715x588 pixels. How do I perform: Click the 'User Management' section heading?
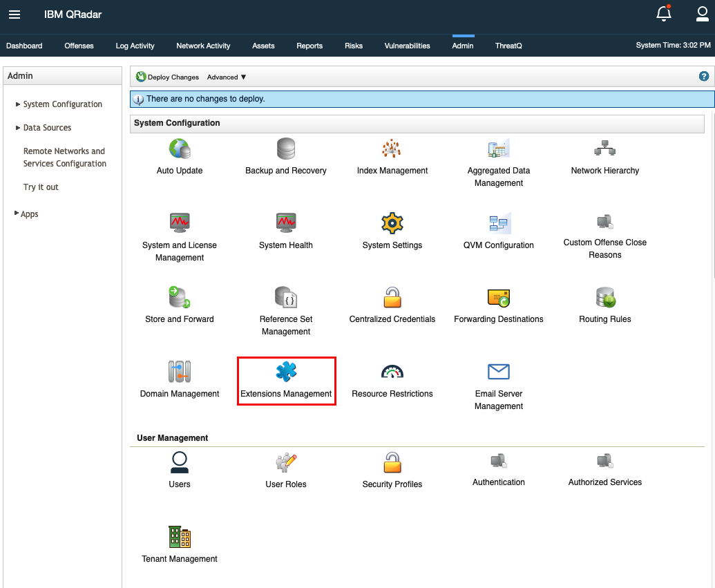tap(173, 438)
